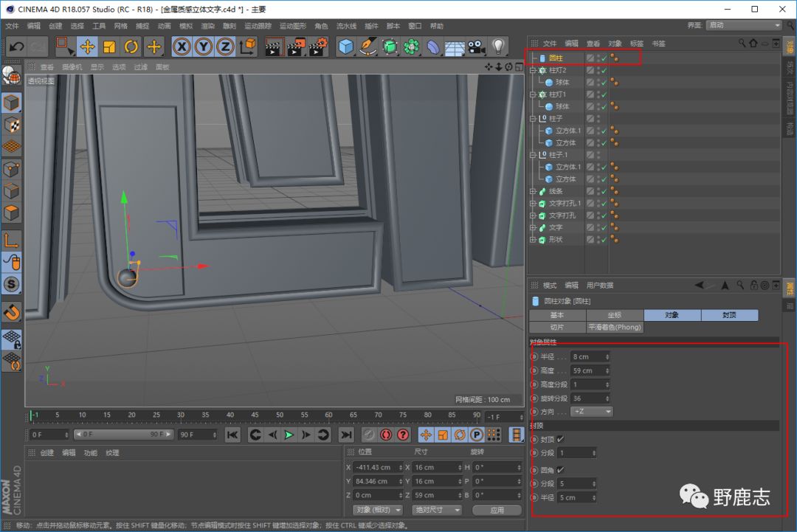The width and height of the screenshot is (797, 532).
Task: Click record active objects red button
Action: pyautogui.click(x=386, y=435)
